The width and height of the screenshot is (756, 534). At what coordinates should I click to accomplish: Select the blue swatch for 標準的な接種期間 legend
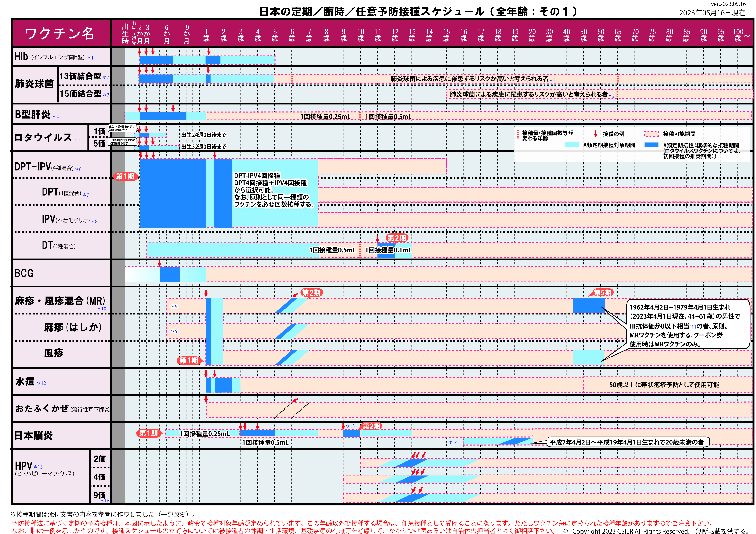click(x=652, y=145)
